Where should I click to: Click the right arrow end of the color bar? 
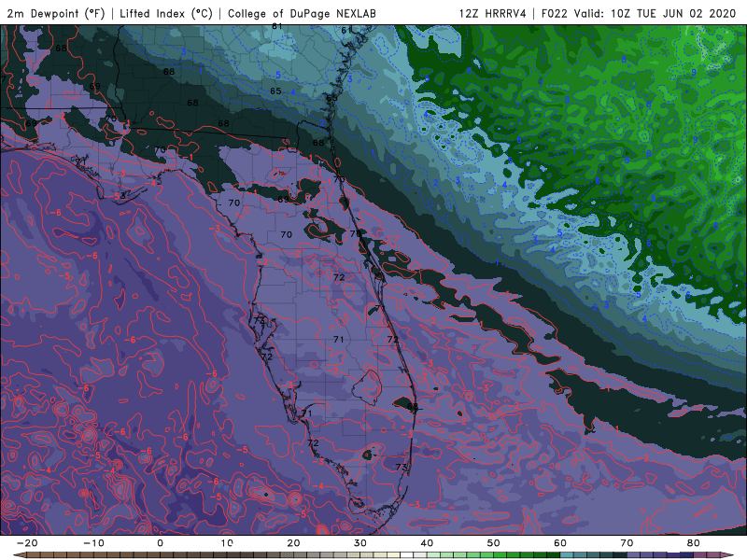(727, 555)
